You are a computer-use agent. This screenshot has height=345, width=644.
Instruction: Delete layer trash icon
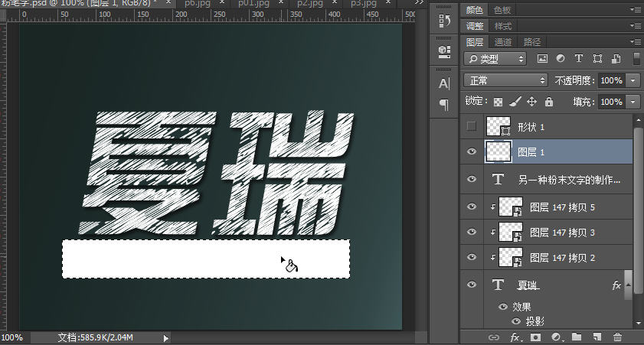pyautogui.click(x=617, y=337)
